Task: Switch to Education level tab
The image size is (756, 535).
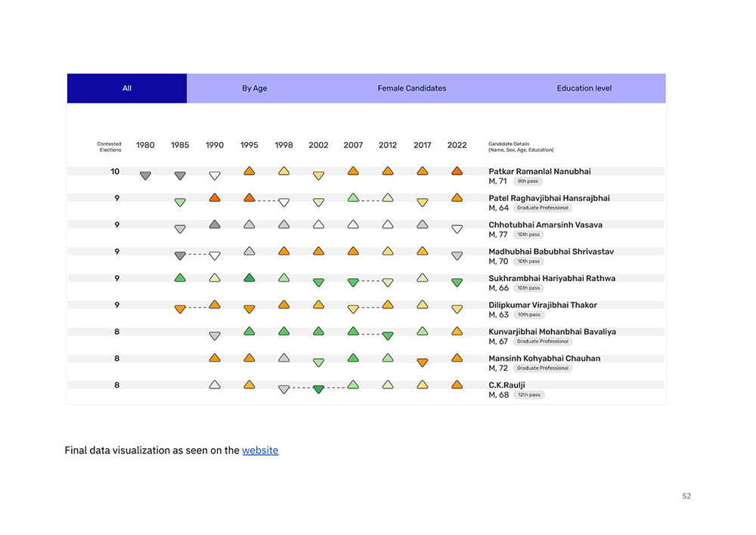Action: (584, 88)
